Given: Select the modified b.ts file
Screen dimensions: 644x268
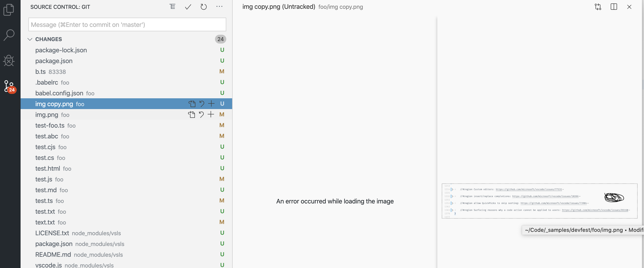Looking at the screenshot, I should [x=40, y=71].
